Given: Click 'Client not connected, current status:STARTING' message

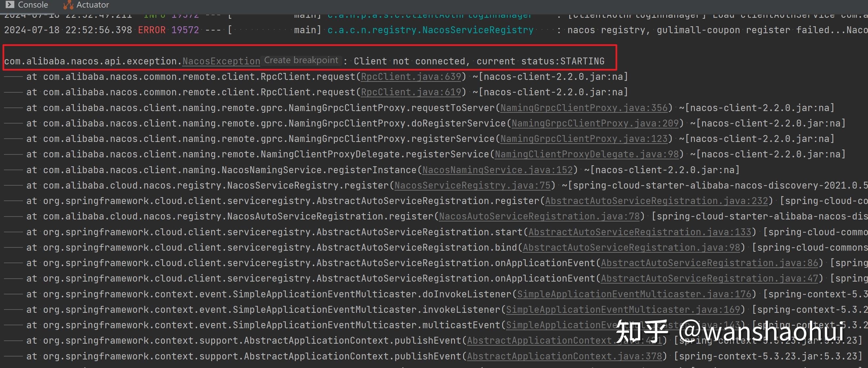Looking at the screenshot, I should (x=479, y=61).
